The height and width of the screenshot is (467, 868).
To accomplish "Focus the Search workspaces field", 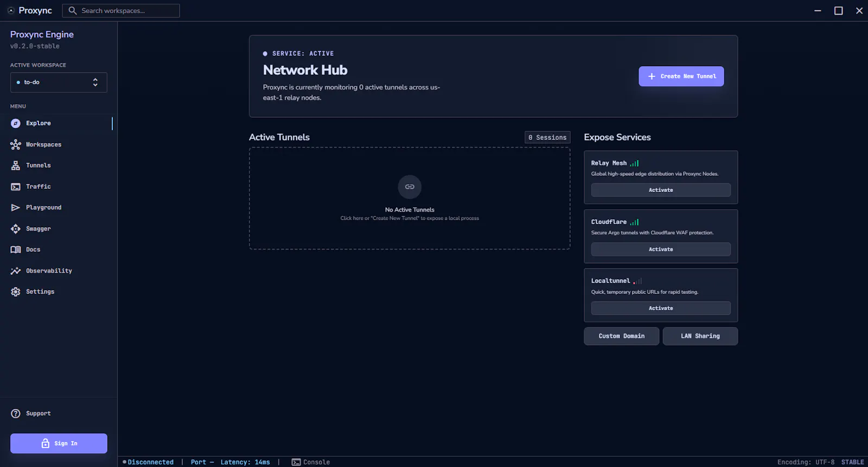I will pyautogui.click(x=121, y=10).
